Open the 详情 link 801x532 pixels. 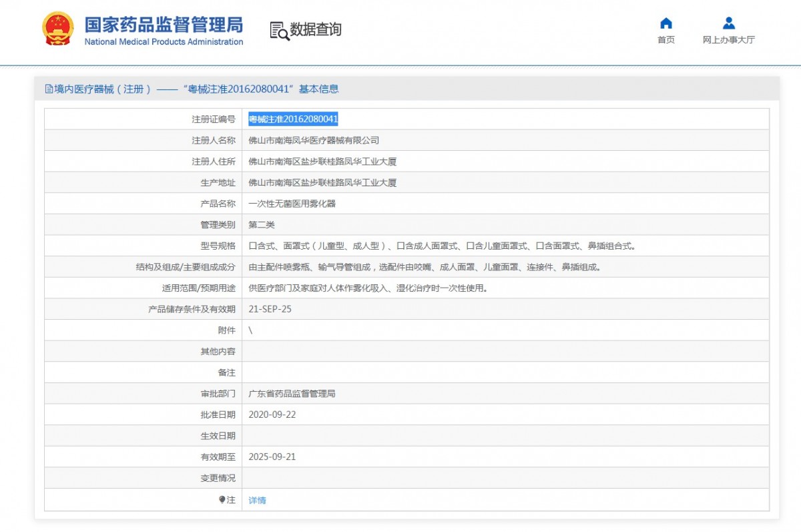[x=257, y=500]
